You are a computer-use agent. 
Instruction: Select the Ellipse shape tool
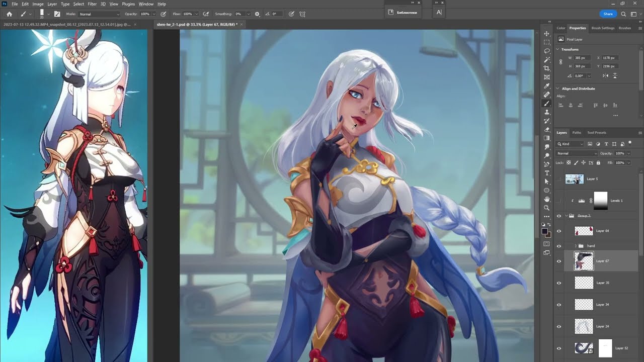(547, 191)
